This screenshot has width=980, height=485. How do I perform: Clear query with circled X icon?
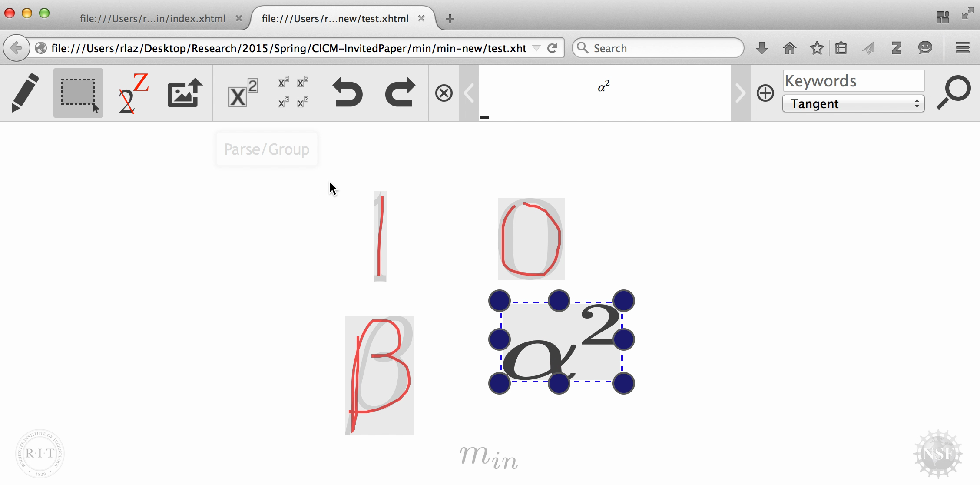point(444,93)
